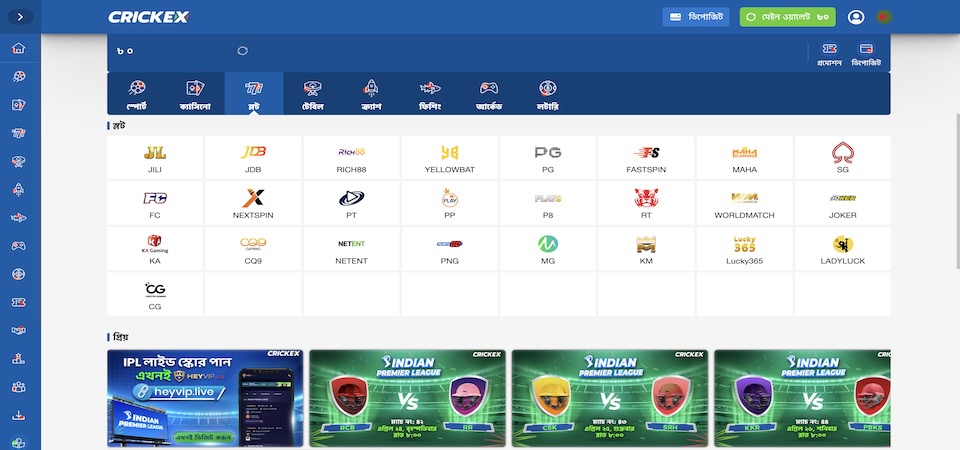
Task: Open the MAHA slot provider
Action: click(744, 158)
